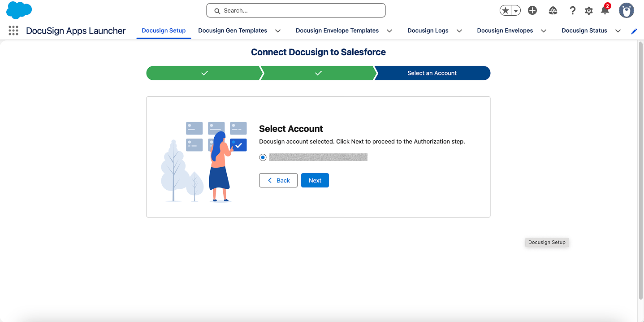
Task: Open the Setup gear icon
Action: pos(589,11)
